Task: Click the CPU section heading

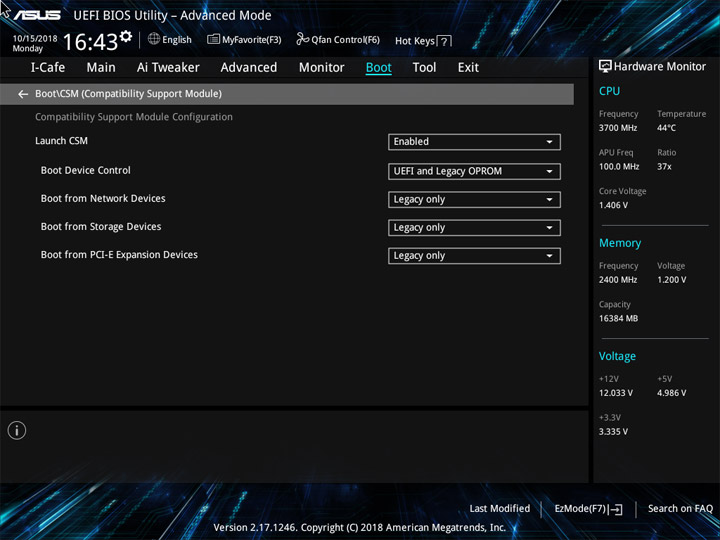Action: point(609,91)
